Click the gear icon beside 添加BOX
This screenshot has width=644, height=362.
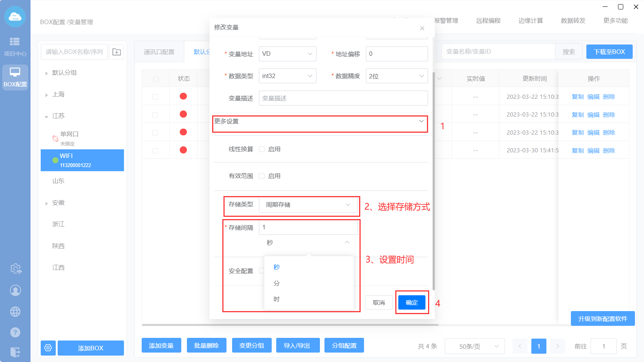pos(48,348)
